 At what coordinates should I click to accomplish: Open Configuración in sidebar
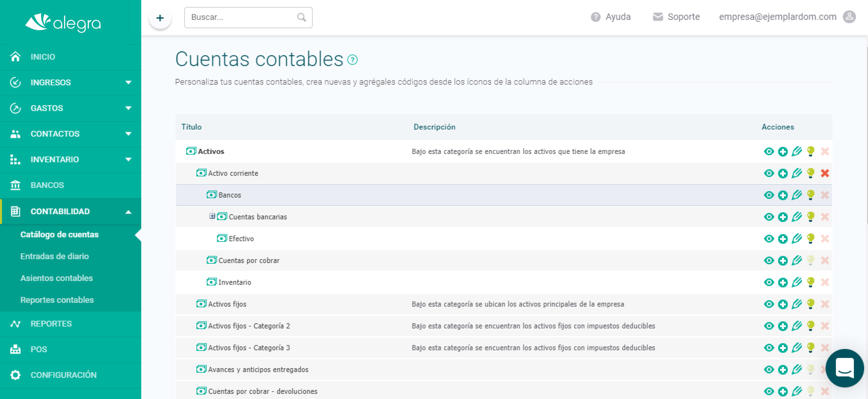(70, 375)
